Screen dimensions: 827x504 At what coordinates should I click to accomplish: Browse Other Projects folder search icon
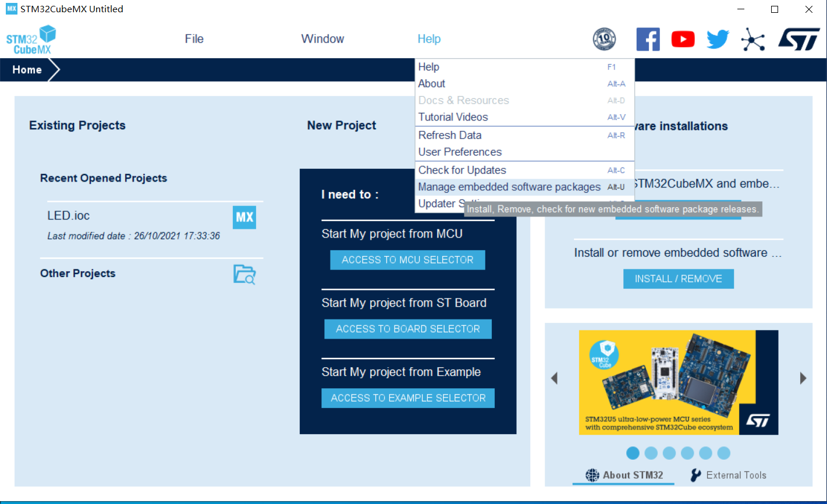click(x=244, y=274)
